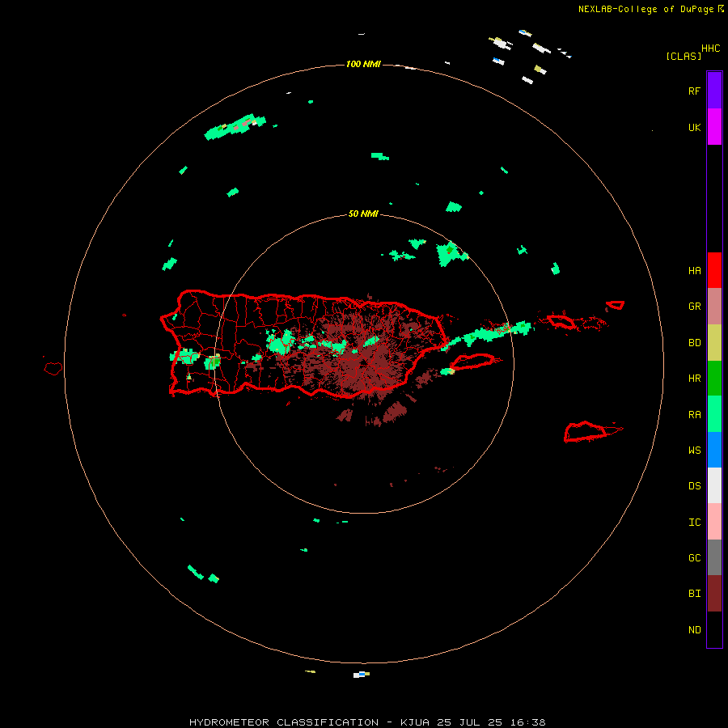The image size is (728, 728).
Task: Click the [CLAS] units label
Action: click(x=684, y=56)
